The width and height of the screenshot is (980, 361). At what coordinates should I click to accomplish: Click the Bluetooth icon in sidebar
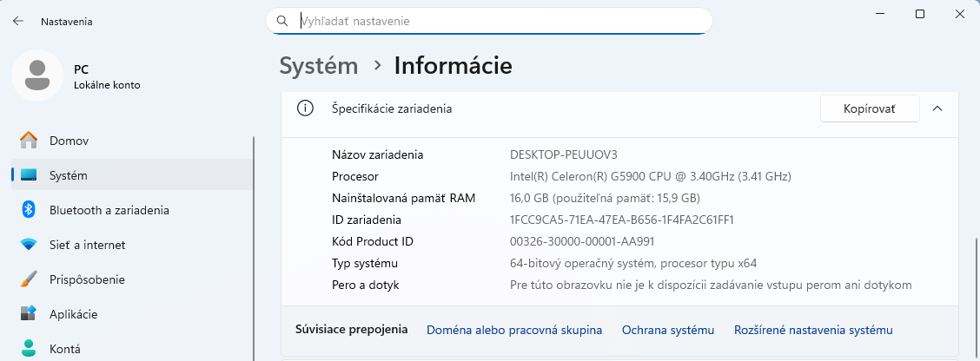[x=29, y=210]
